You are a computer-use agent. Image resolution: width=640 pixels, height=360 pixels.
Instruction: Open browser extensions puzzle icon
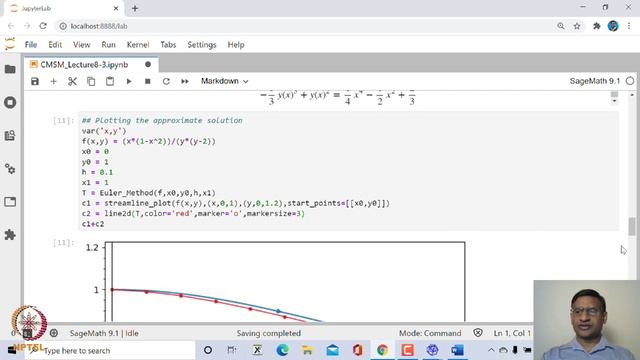(x=597, y=26)
